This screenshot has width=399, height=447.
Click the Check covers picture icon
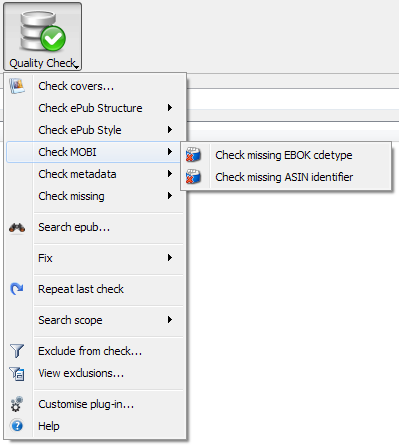17,86
